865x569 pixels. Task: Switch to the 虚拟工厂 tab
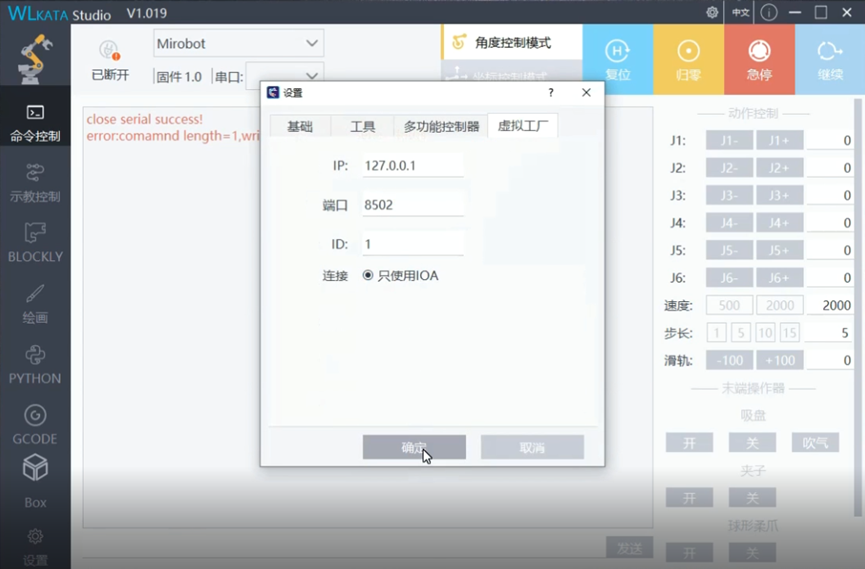[x=522, y=125]
